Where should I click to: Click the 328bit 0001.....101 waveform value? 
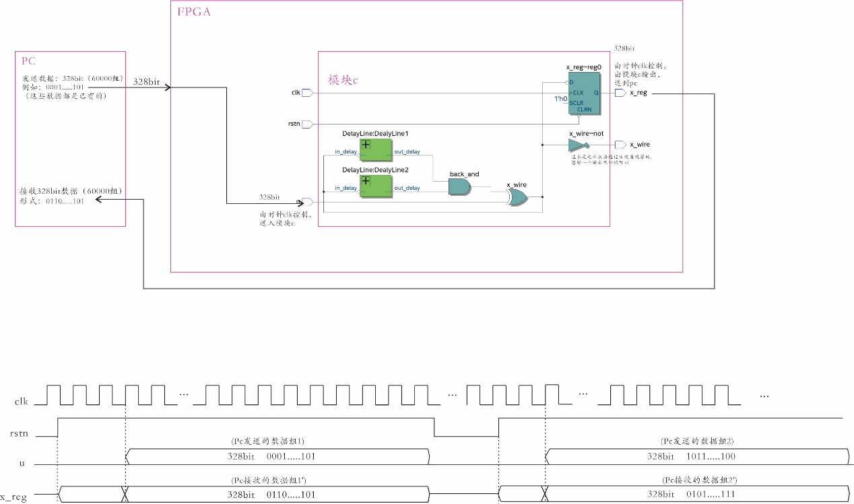[272, 456]
